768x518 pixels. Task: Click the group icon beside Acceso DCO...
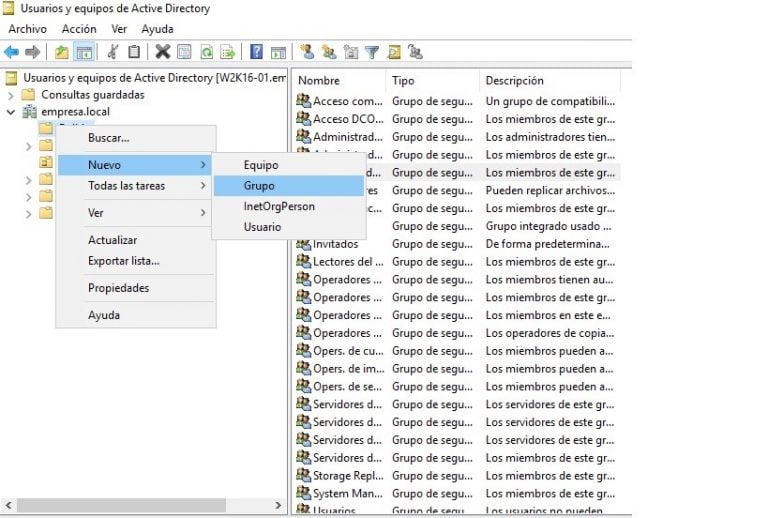pos(303,118)
